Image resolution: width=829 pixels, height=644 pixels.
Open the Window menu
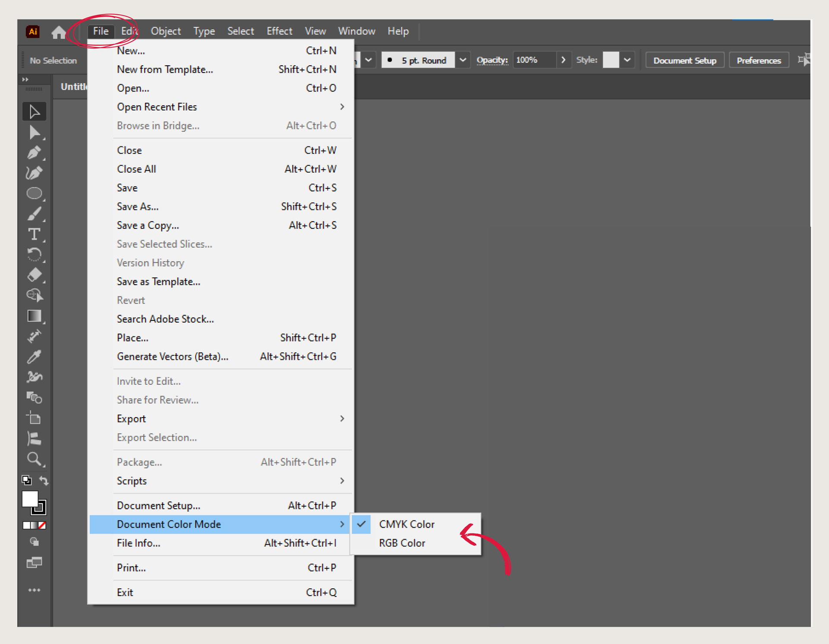356,31
